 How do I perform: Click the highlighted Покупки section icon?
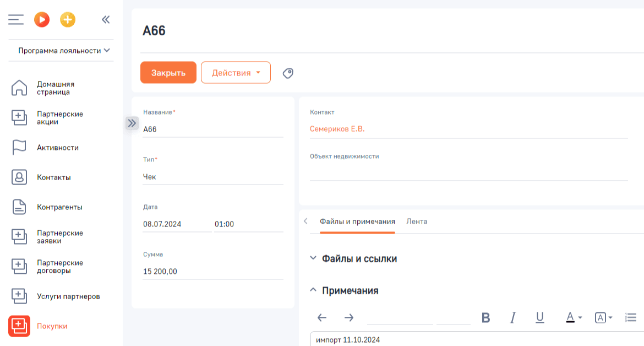click(19, 326)
